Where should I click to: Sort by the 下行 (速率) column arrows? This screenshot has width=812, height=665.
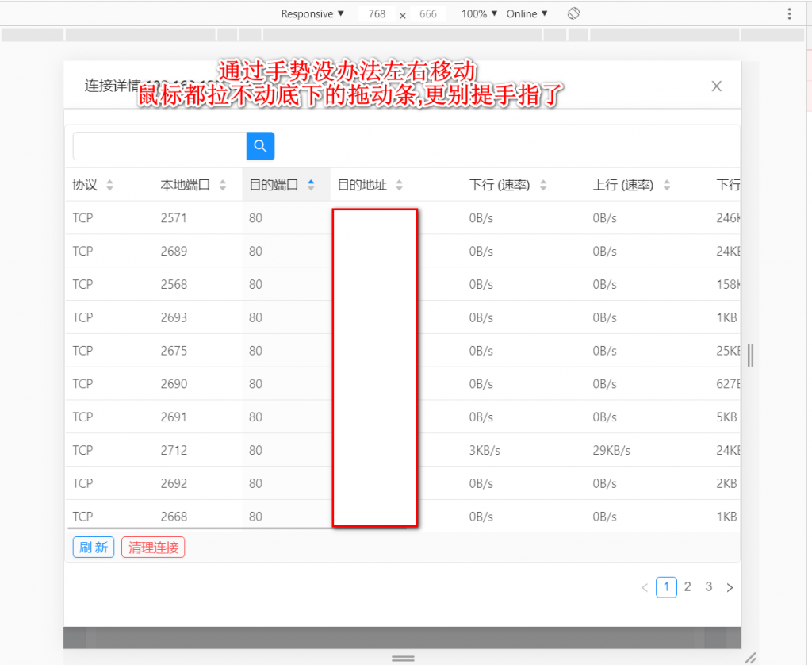(543, 185)
